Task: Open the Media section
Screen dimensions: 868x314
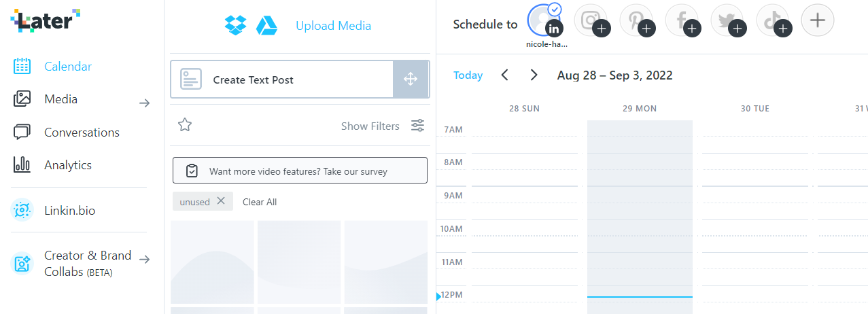Action: click(60, 99)
